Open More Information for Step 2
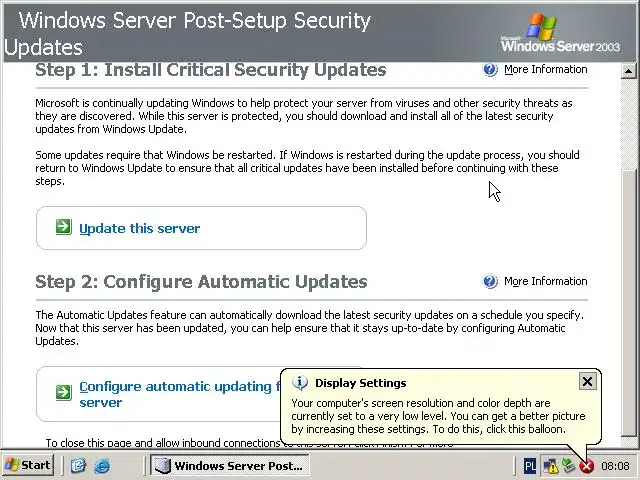 (545, 282)
